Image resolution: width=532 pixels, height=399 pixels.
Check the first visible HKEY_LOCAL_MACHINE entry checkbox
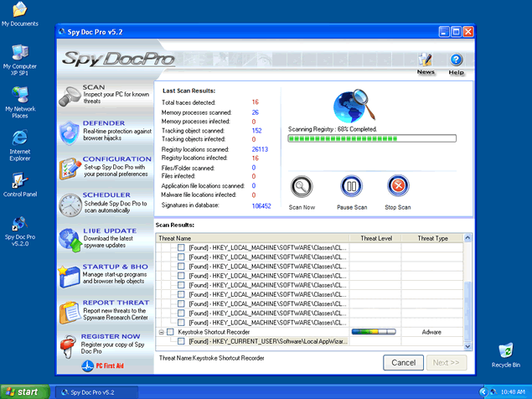[x=181, y=249]
